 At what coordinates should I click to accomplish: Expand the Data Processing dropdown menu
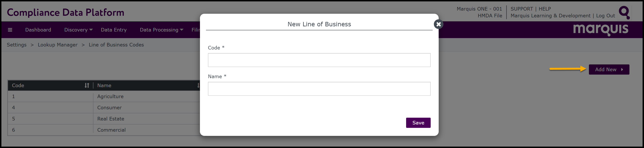161,30
